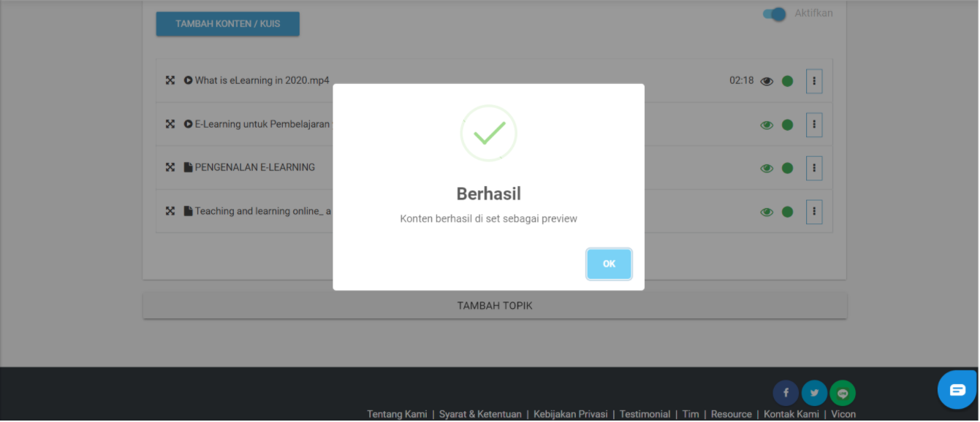The height and width of the screenshot is (422, 980).
Task: Open three-dot menu for What is eLearning video
Action: (x=814, y=81)
